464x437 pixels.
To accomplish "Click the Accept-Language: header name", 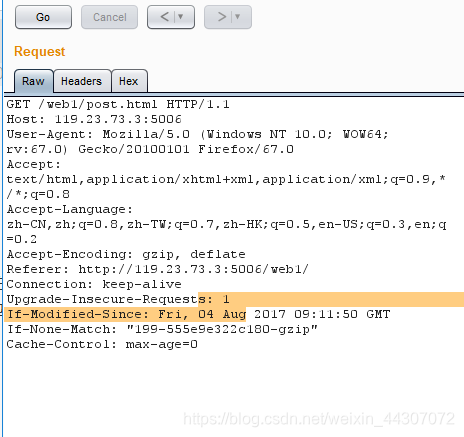I will click(70, 209).
